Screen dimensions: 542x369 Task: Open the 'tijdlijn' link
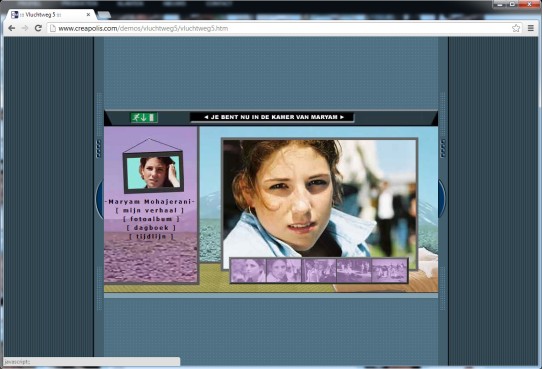(x=151, y=236)
